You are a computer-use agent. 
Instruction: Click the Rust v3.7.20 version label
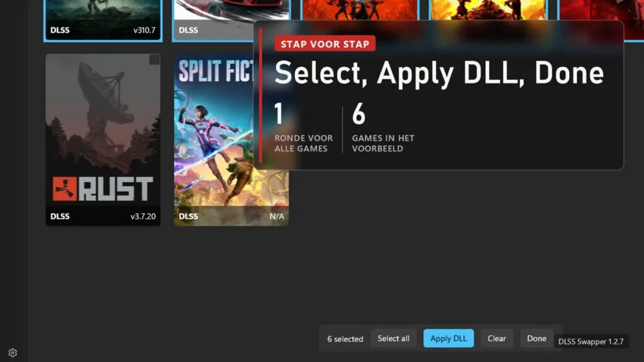143,216
